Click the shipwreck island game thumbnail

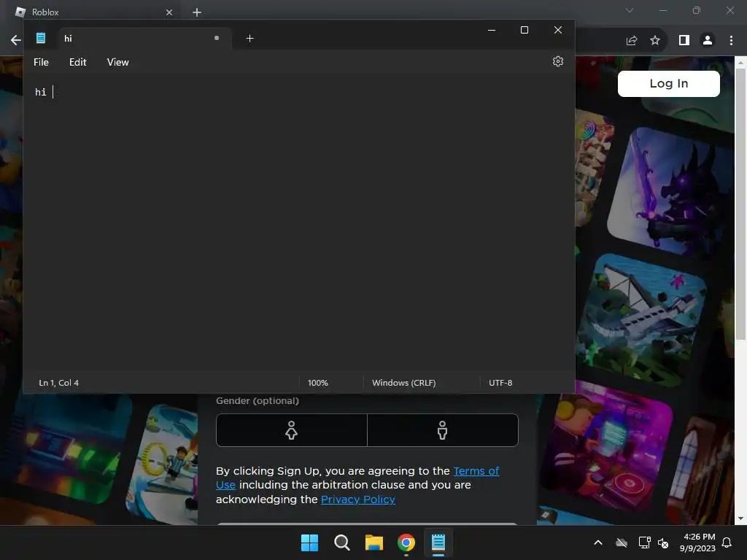[x=640, y=319]
